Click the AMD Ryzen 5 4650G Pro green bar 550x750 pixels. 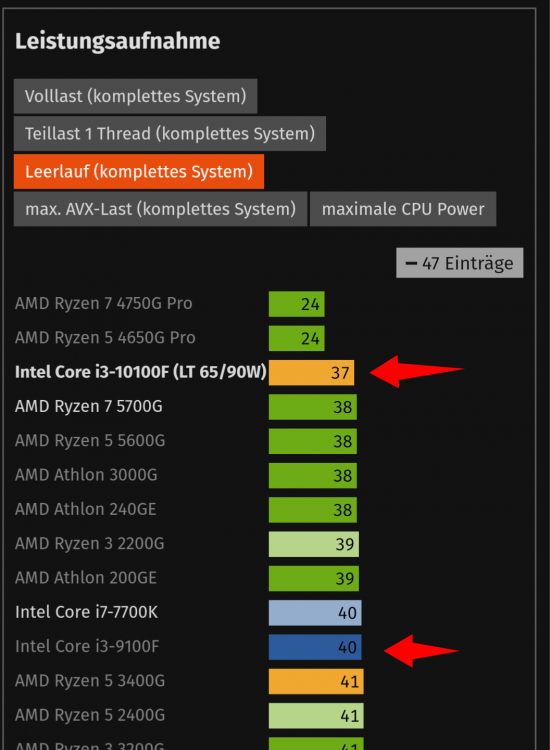point(297,338)
